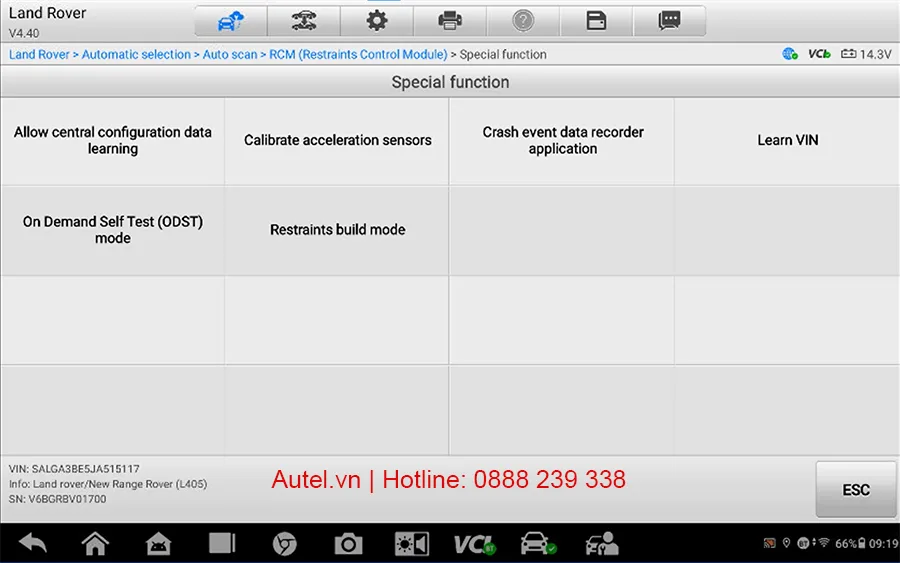
Task: Open the Android home screen
Action: 95,543
